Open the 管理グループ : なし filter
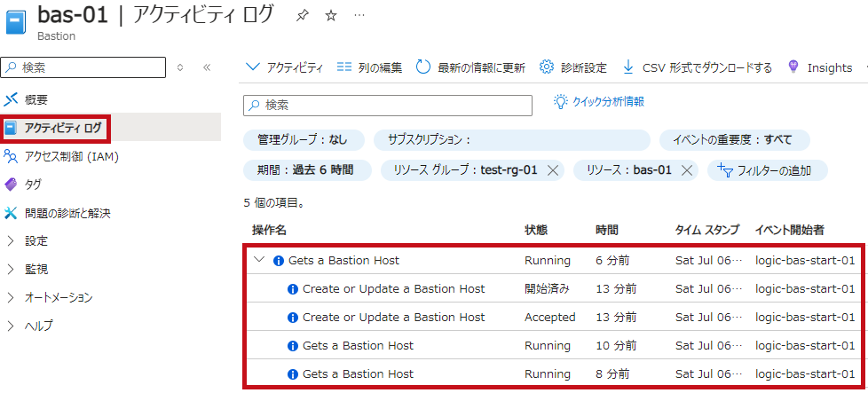Viewport: 868px width, 393px height. click(x=304, y=140)
